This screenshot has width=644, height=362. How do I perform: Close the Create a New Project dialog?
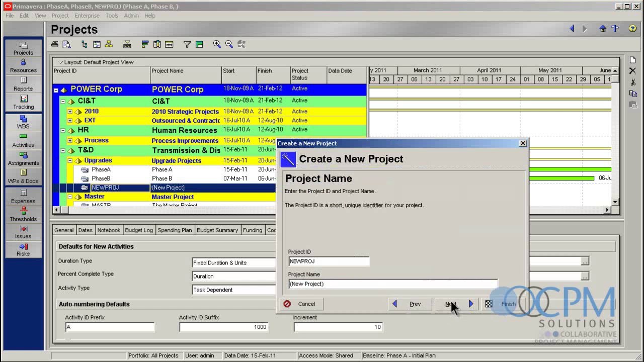tap(523, 143)
